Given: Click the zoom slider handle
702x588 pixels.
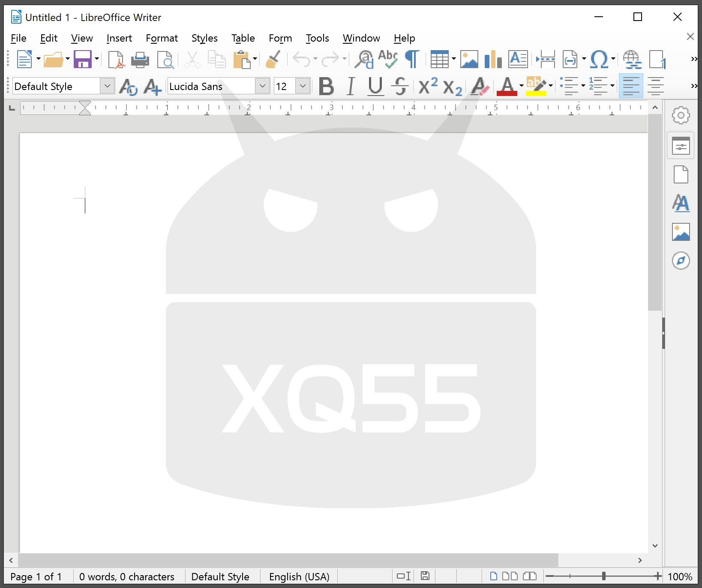Looking at the screenshot, I should pos(603,576).
